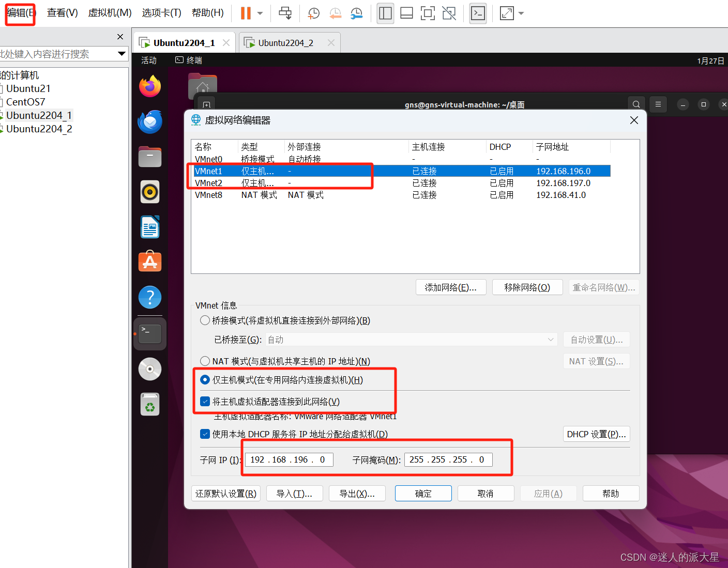Close the Ubuntu2204_1 tab
The width and height of the screenshot is (728, 568).
[226, 43]
